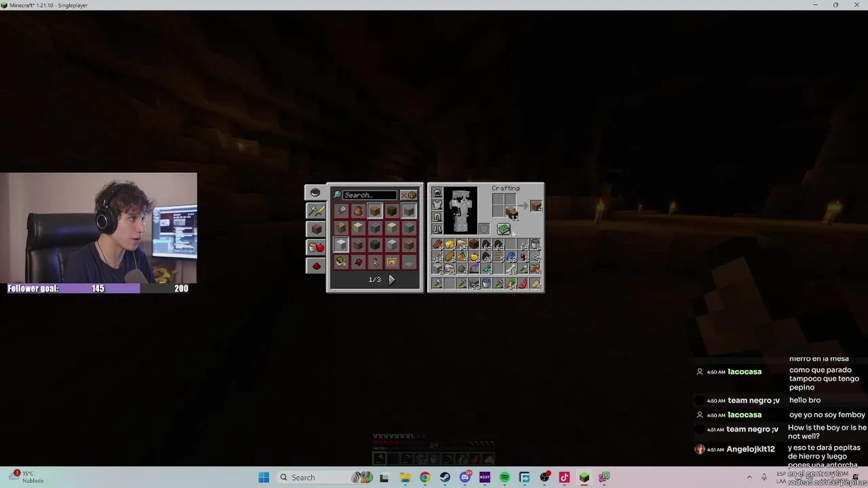Toggle the green recipe book button
This screenshot has height=488, width=868.
pyautogui.click(x=504, y=229)
